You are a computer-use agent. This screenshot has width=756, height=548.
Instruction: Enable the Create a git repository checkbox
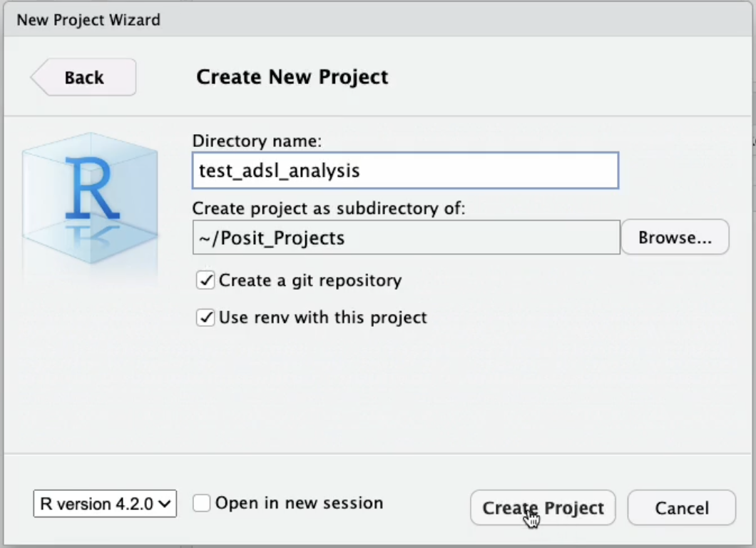click(205, 280)
